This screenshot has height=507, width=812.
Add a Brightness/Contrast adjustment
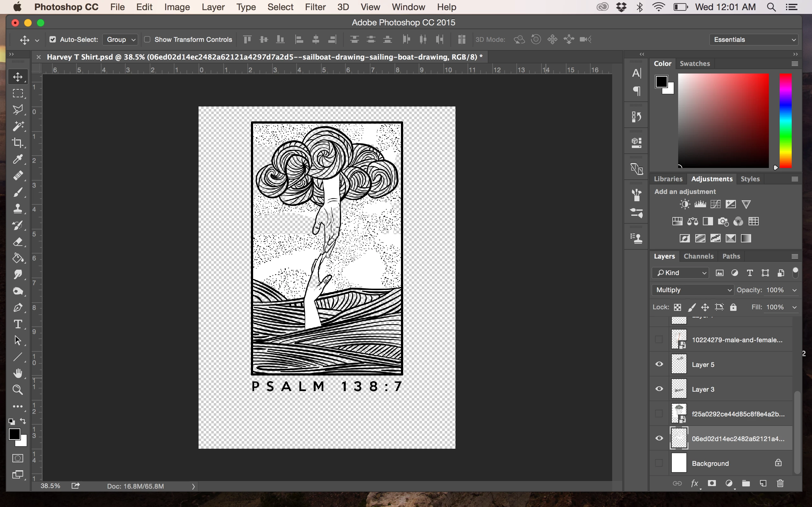point(684,204)
